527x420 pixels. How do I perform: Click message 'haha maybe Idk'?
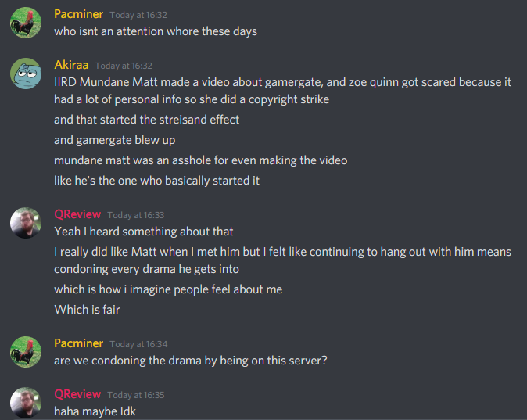[95, 411]
